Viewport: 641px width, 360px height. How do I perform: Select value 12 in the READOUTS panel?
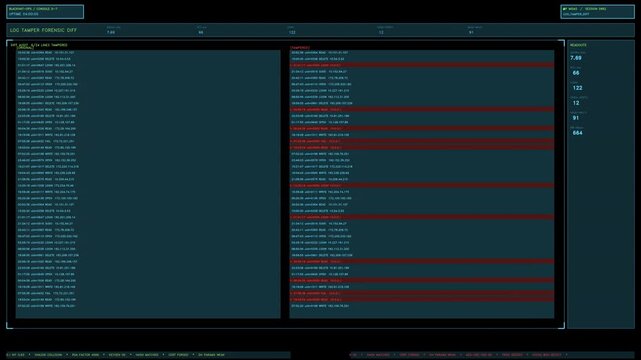[x=576, y=103]
